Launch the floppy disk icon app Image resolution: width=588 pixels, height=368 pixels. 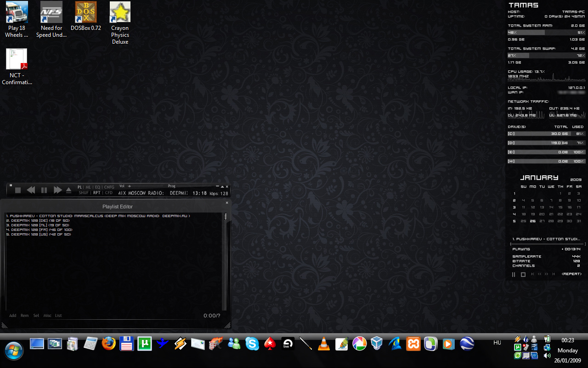point(126,344)
